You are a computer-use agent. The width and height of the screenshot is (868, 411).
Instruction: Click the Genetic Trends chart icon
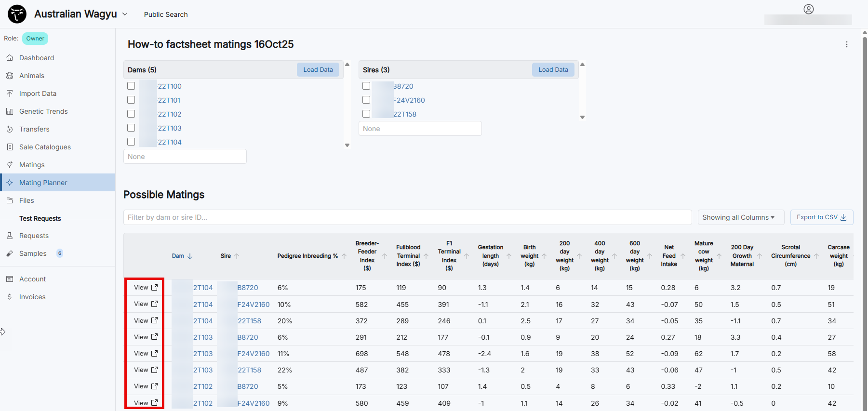[x=10, y=111]
